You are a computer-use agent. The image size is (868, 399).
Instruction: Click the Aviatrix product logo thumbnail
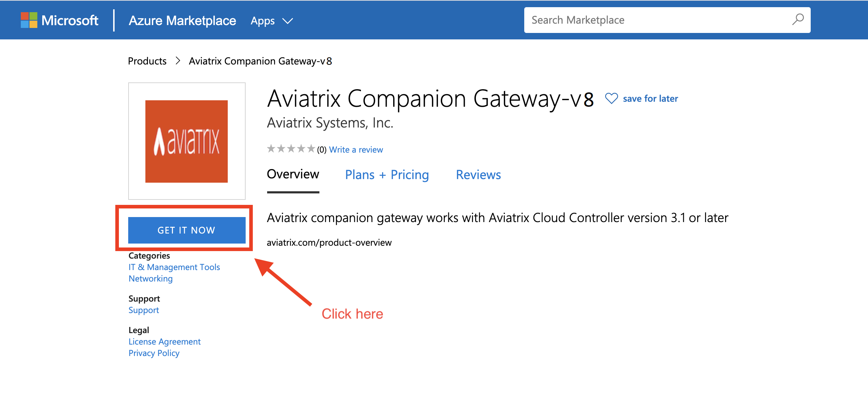coord(186,140)
